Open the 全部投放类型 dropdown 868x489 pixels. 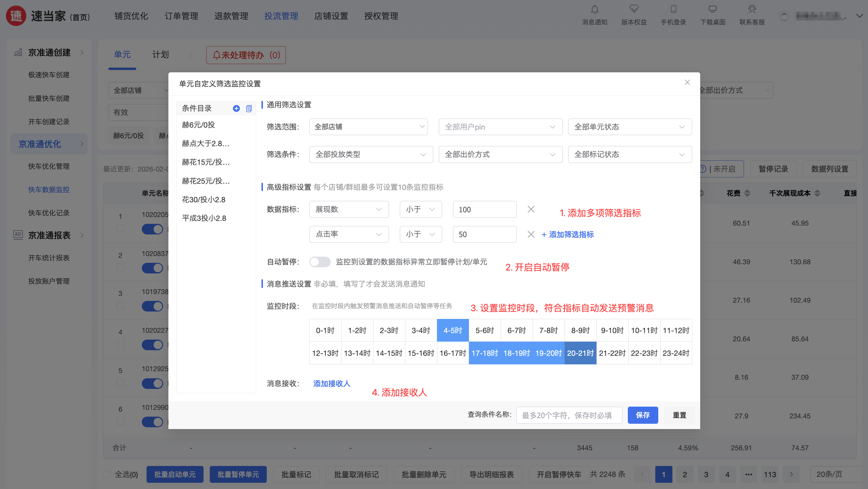371,154
